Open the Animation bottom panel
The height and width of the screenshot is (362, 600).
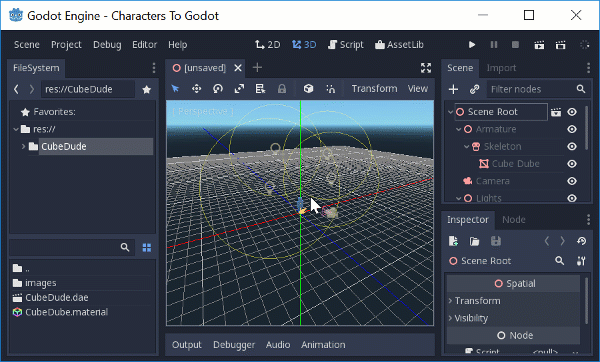pyautogui.click(x=323, y=345)
